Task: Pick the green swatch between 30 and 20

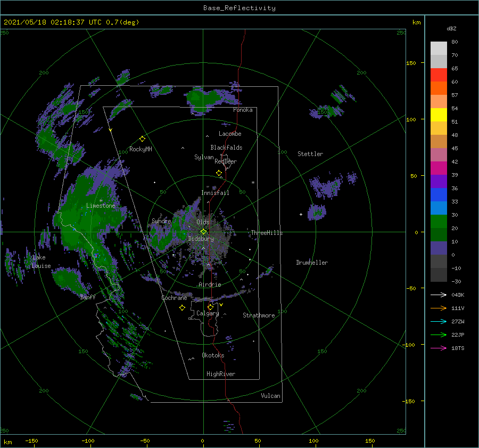Action: point(439,222)
